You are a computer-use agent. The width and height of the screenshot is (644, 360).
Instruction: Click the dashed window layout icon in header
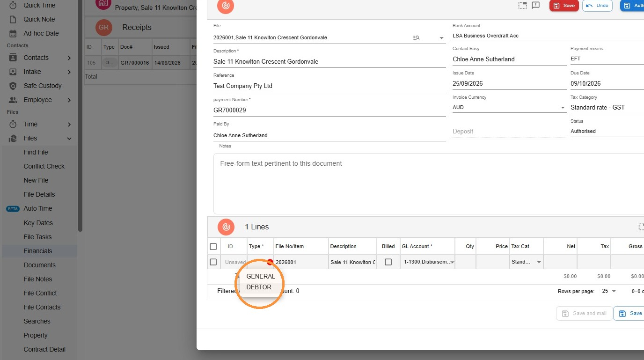[522, 5]
